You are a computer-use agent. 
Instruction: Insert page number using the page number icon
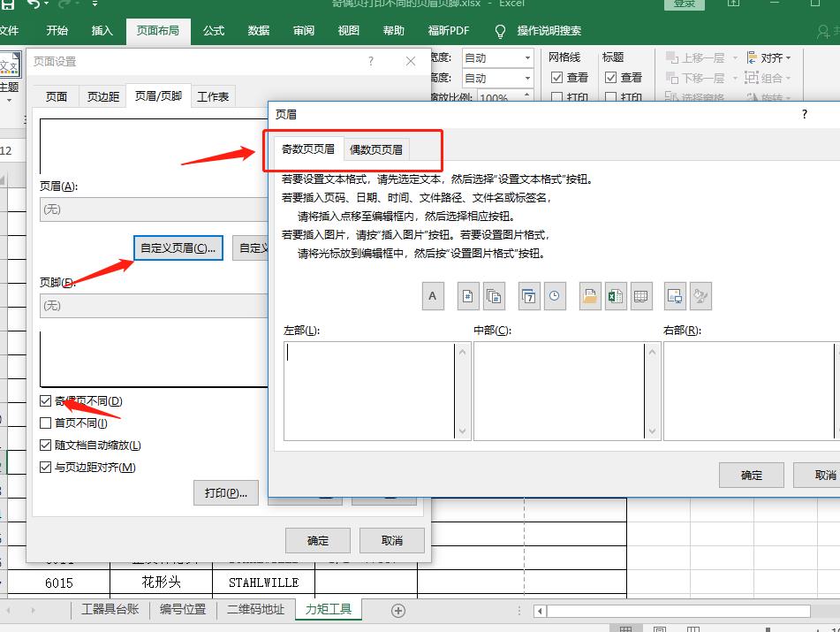pyautogui.click(x=466, y=296)
